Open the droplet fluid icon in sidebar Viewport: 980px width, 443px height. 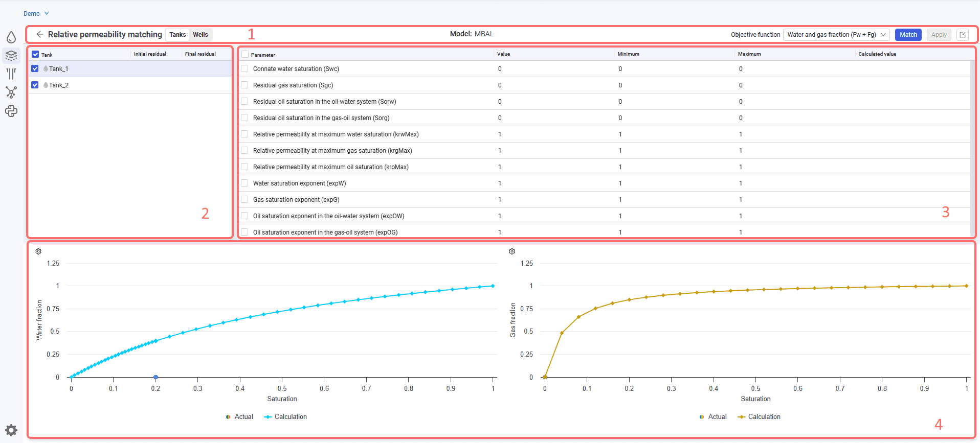(11, 37)
